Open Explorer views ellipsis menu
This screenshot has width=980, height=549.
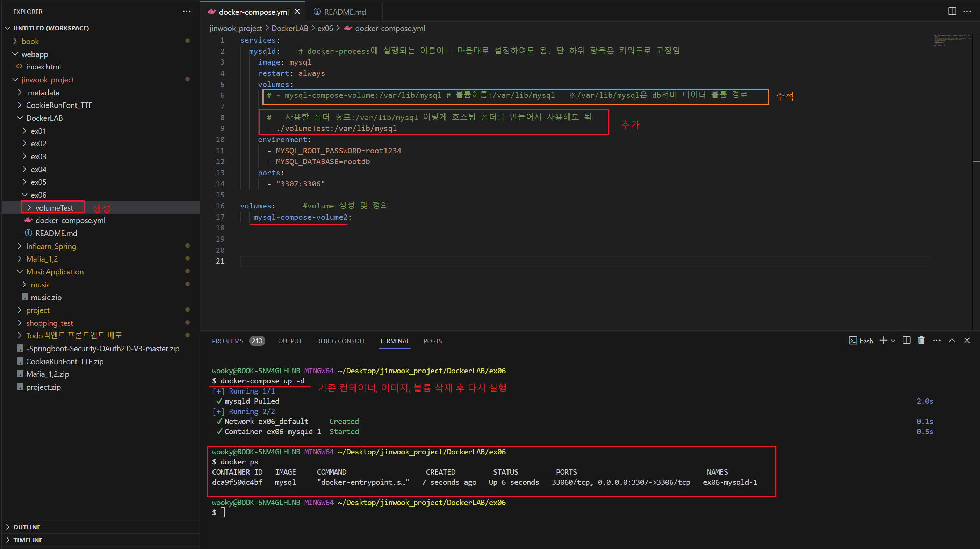pos(186,12)
